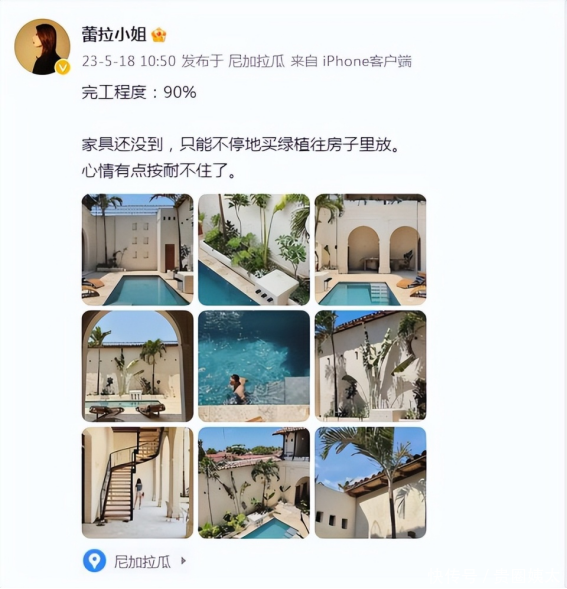Open the aerial courtyard rooftop photo
Image resolution: width=567 pixels, height=589 pixels.
[x=254, y=483]
